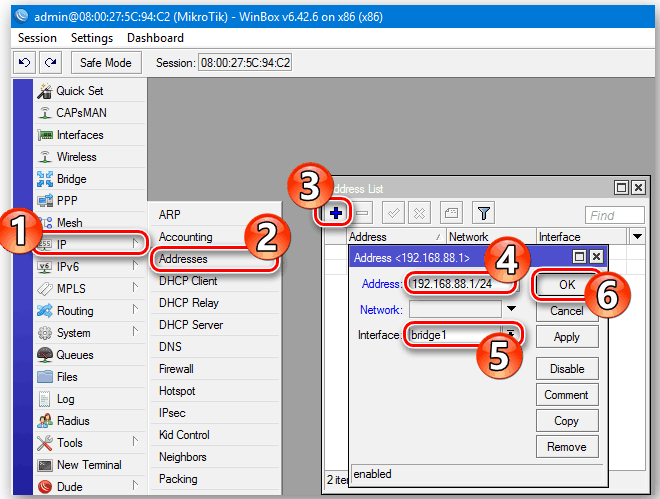Open CAPsMAN sidebar entry

pyautogui.click(x=90, y=113)
